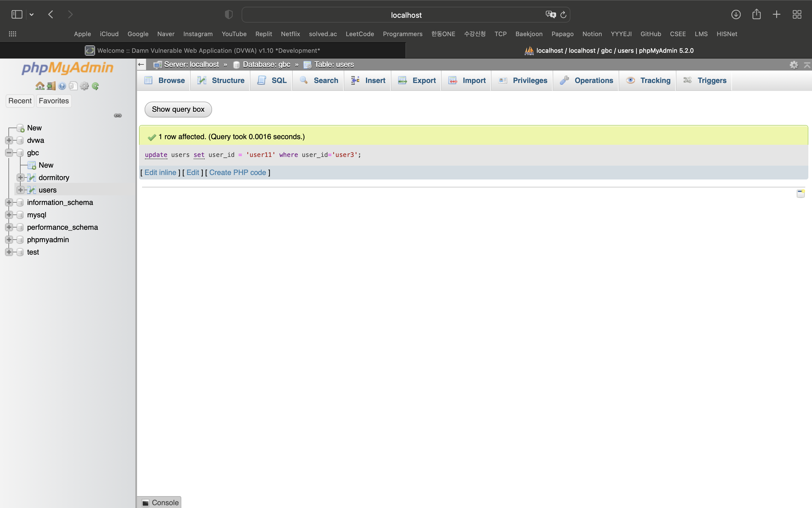Switch to the Operations tab
The image size is (812, 508).
coord(586,81)
